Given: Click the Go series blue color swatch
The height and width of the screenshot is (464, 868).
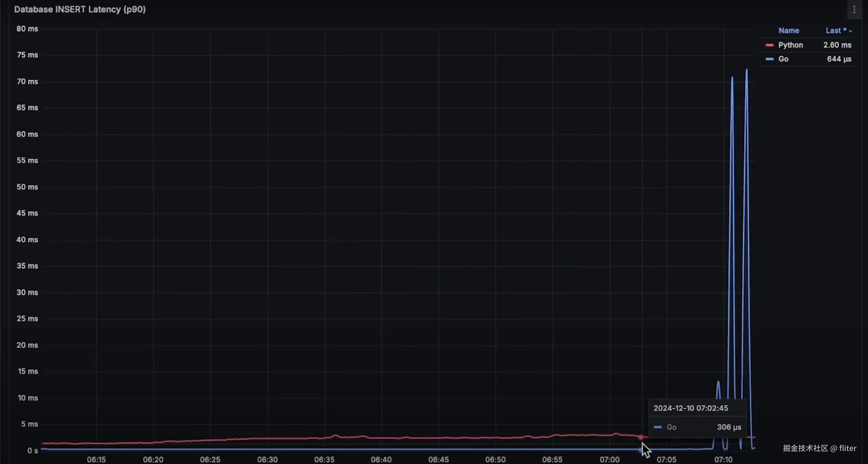Looking at the screenshot, I should pos(769,59).
